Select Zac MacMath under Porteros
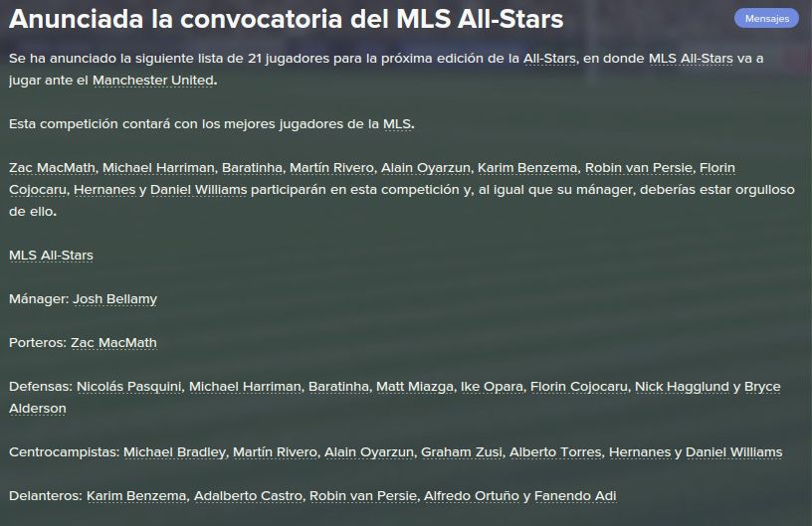The height and width of the screenshot is (526, 812). (113, 343)
